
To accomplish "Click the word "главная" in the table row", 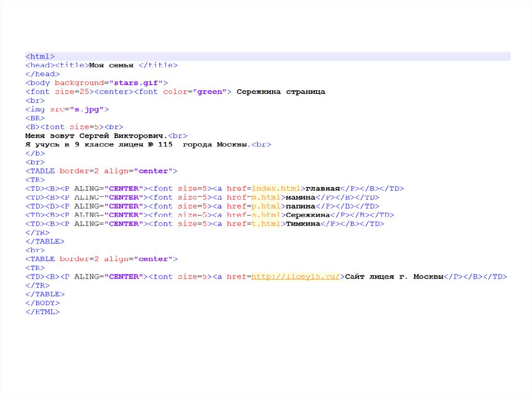I will 323,188.
